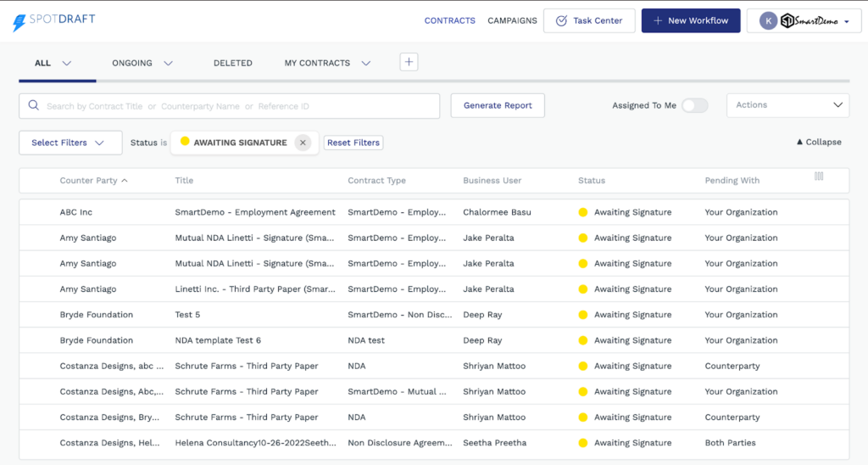This screenshot has width=868, height=465.
Task: Go to CAMPAIGNS in the top navigation
Action: pyautogui.click(x=512, y=20)
